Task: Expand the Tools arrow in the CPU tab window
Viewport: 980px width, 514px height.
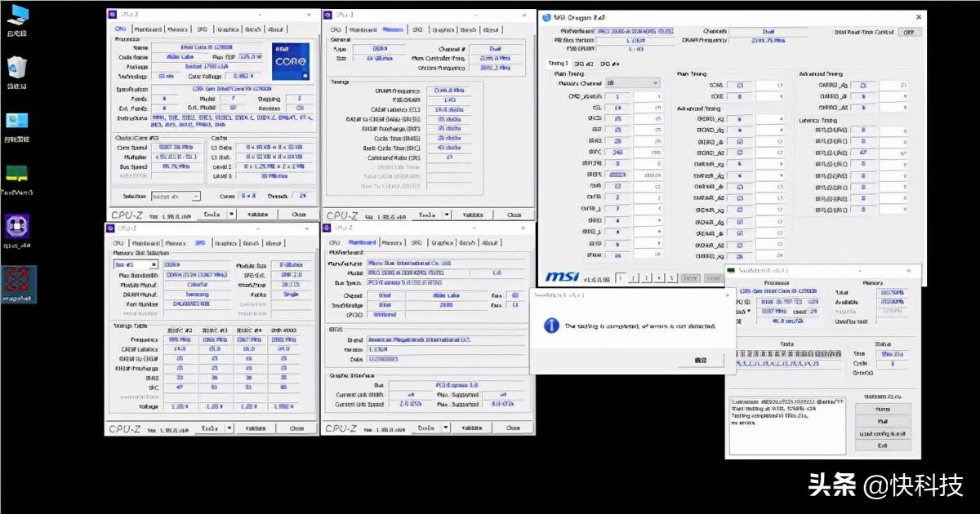Action: [230, 215]
